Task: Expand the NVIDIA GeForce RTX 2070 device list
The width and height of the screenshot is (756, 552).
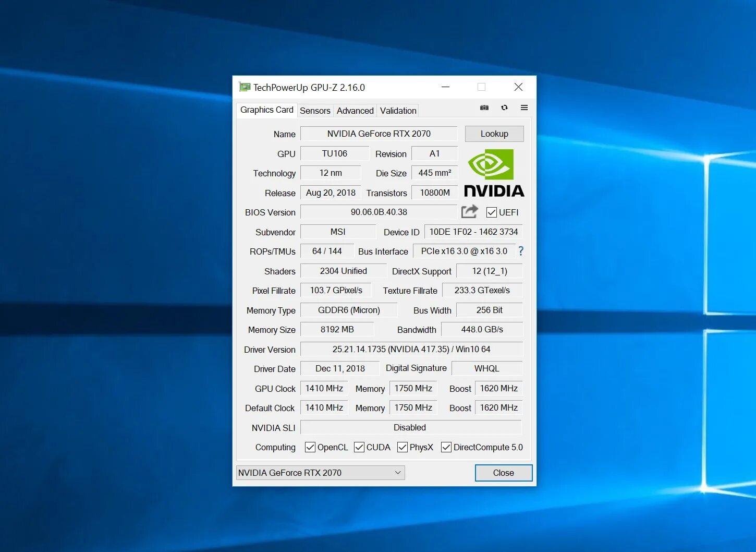Action: pos(398,473)
